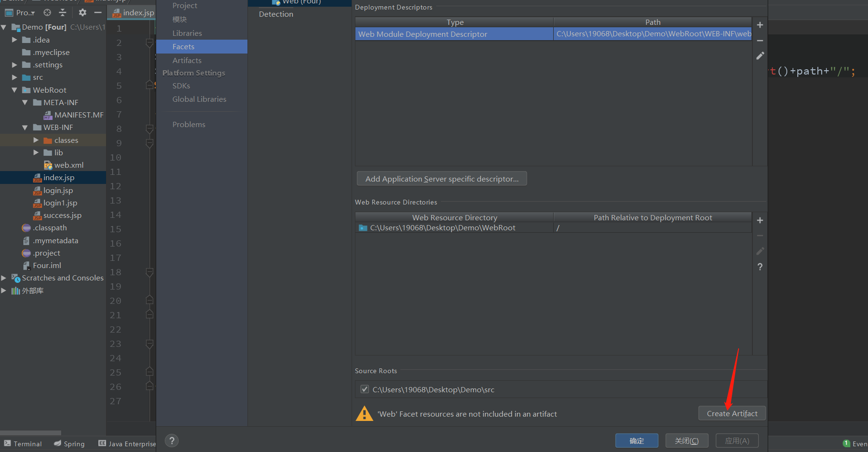Select the Demo [Four] project root
868x452 pixels.
coord(44,27)
